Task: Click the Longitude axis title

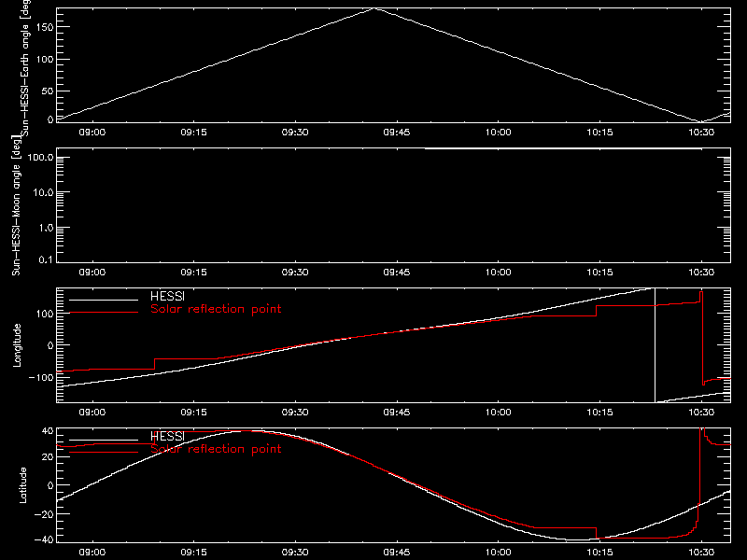Action: click(x=17, y=345)
